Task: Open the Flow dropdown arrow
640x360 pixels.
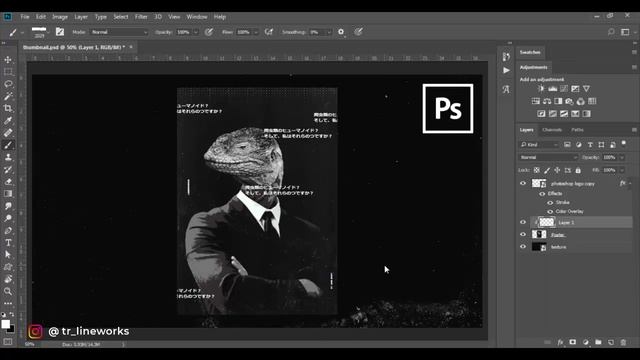Action: click(x=256, y=32)
